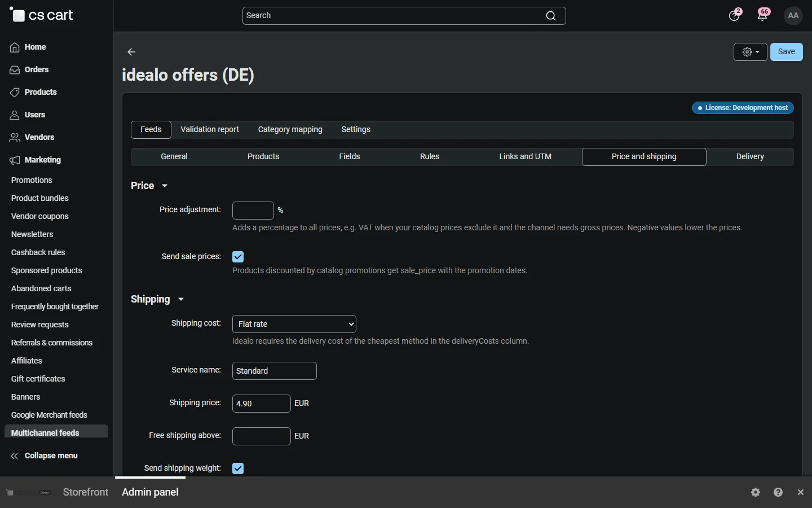The image size is (812, 508).
Task: Click the CS-Cart logo
Action: click(x=41, y=15)
